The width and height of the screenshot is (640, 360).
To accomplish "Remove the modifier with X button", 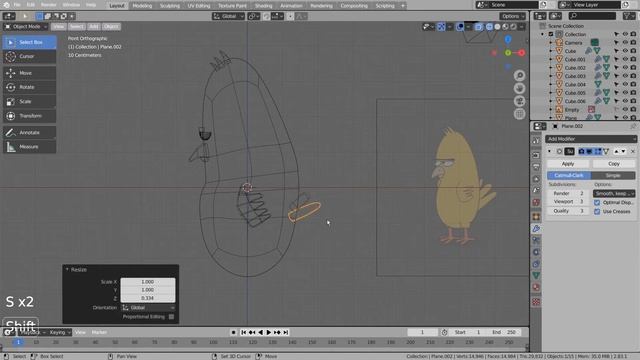I will [x=633, y=151].
